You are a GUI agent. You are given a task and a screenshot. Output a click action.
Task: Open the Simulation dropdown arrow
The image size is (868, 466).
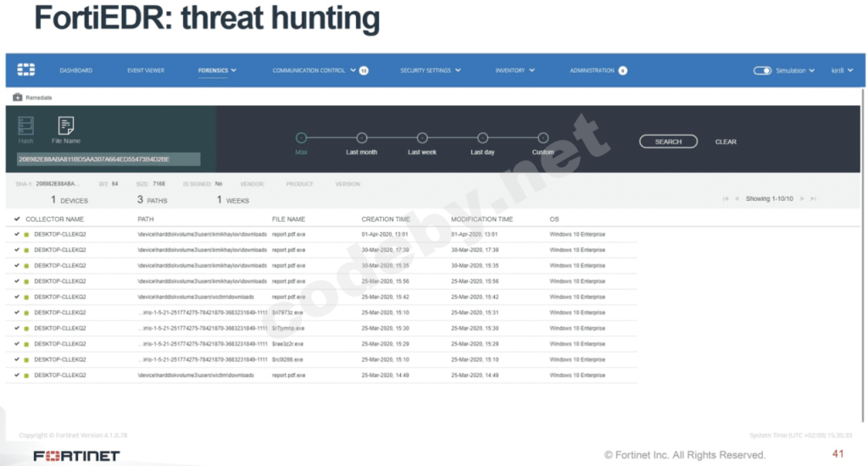(x=812, y=70)
